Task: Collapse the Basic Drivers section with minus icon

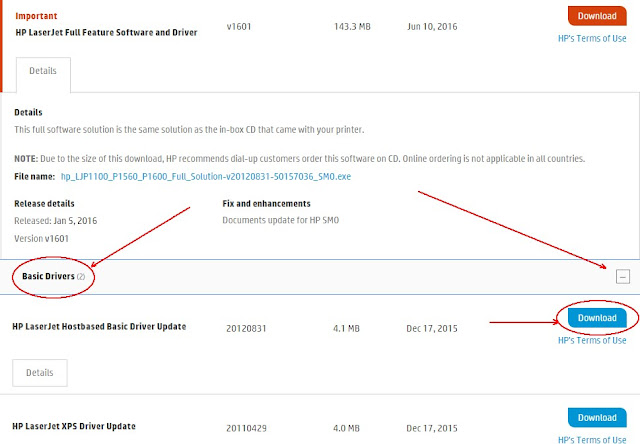Action: coord(622,277)
